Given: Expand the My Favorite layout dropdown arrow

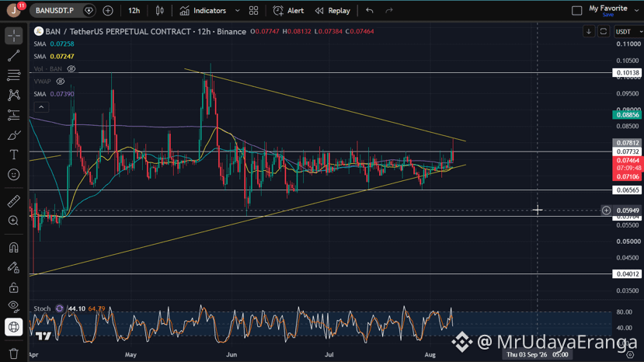Looking at the screenshot, I should pos(637,11).
